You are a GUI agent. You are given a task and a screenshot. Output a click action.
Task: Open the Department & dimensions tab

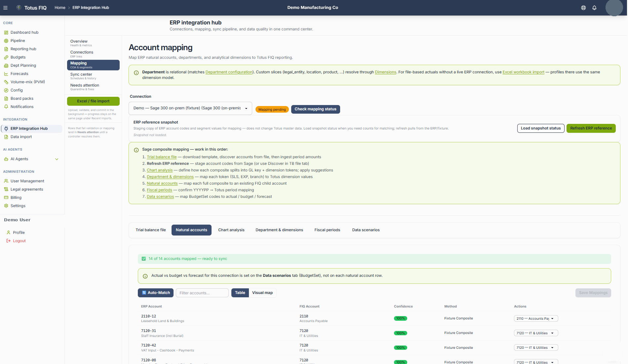click(279, 230)
